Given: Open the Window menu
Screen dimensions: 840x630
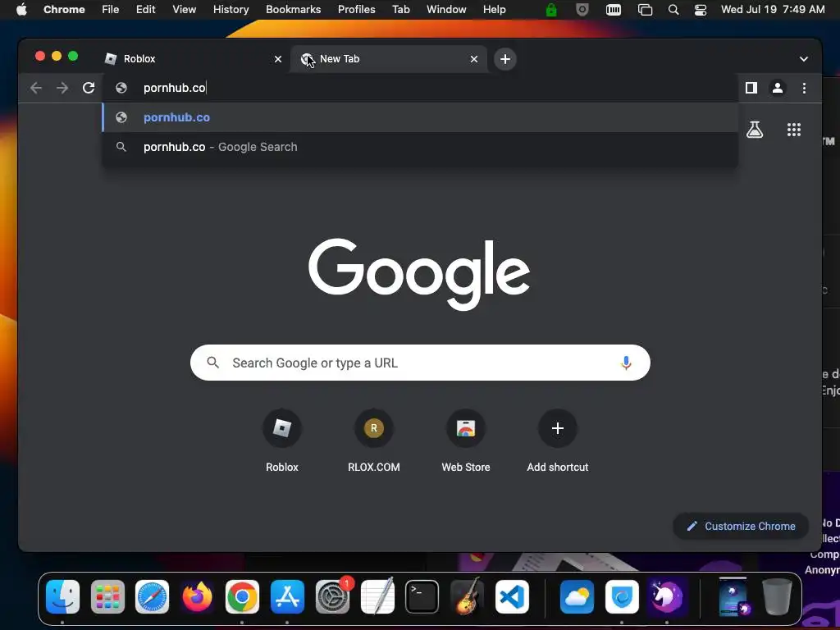Looking at the screenshot, I should pyautogui.click(x=446, y=10).
